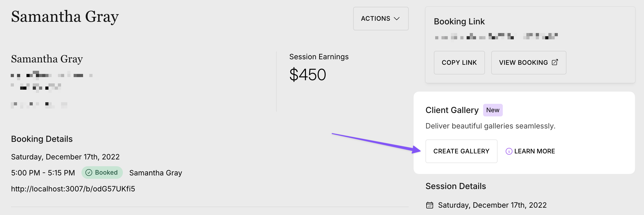Viewport: 644px width, 215px height.
Task: Click Copy Link under Booking Link
Action: [459, 62]
